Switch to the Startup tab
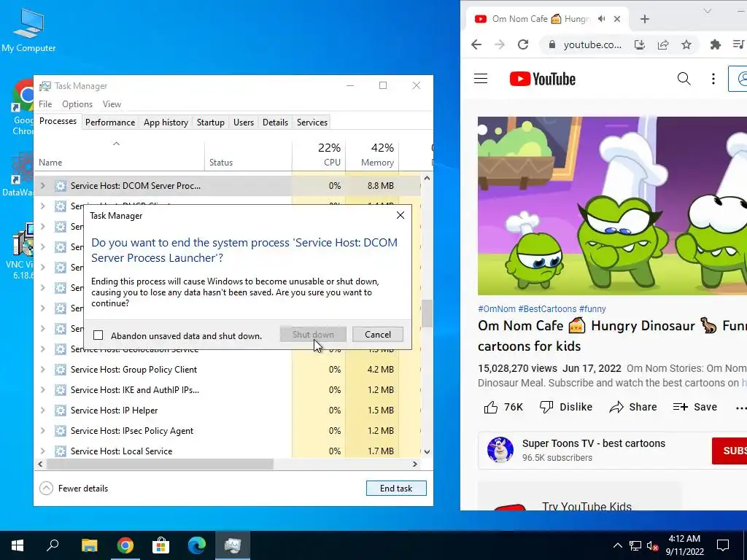747x560 pixels. 211,122
